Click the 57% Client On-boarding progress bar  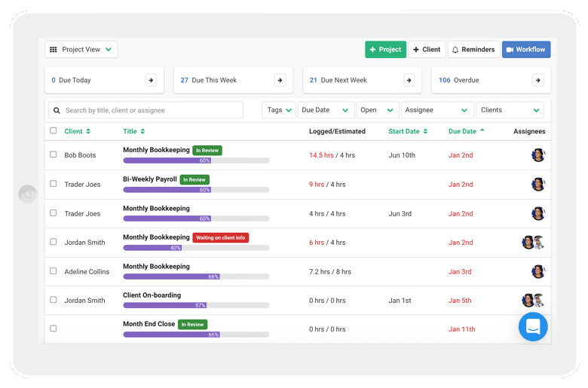point(196,306)
